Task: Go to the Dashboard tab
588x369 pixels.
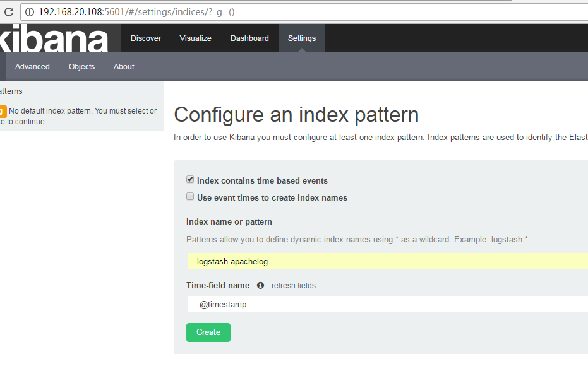Action: (x=249, y=38)
